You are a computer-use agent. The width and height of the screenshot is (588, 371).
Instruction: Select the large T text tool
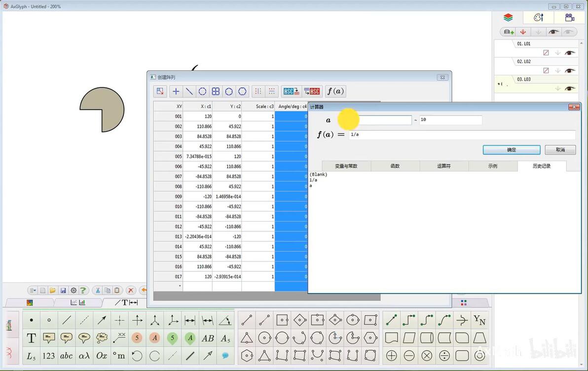[31, 338]
